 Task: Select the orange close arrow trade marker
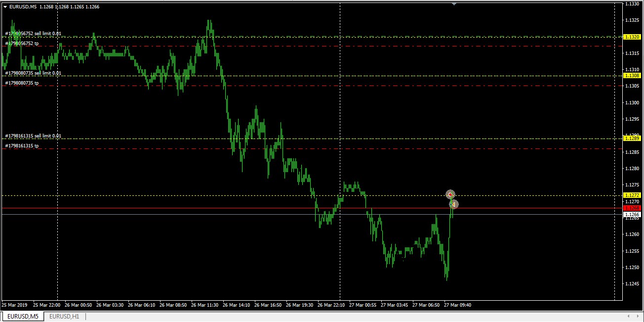[454, 204]
